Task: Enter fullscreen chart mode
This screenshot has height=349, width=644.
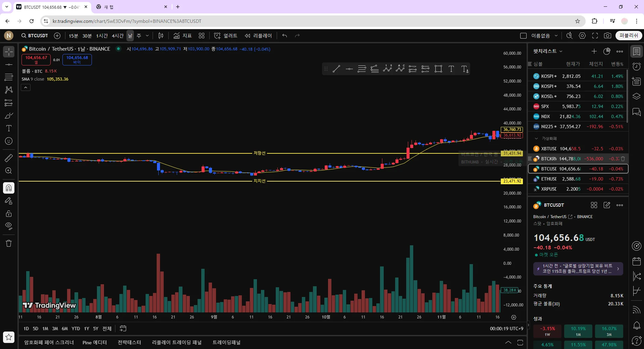Action: 595,36
